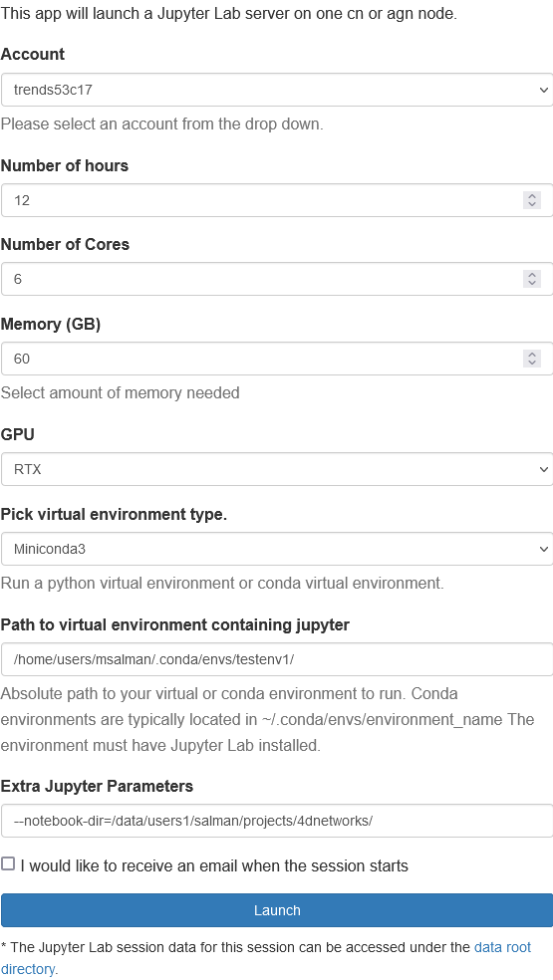Click the Extra Jupyter Parameters field

tap(277, 821)
